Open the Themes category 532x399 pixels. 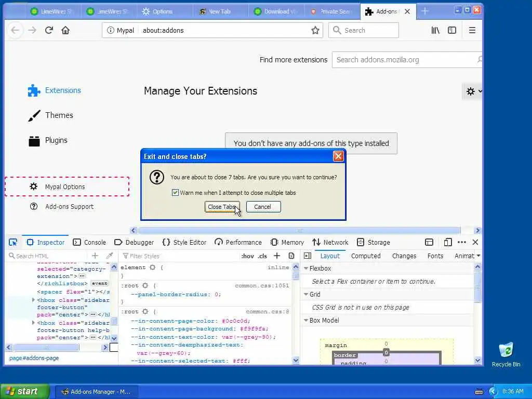point(50,115)
